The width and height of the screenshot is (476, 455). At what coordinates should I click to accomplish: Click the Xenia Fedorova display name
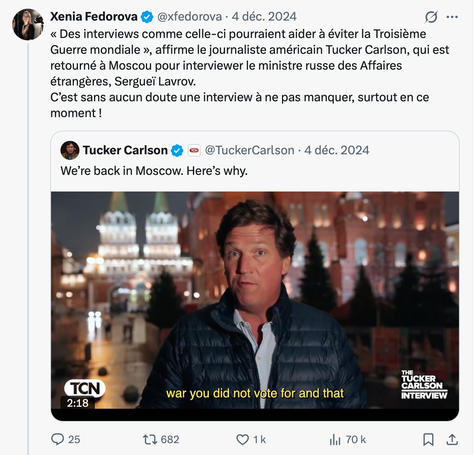point(94,17)
